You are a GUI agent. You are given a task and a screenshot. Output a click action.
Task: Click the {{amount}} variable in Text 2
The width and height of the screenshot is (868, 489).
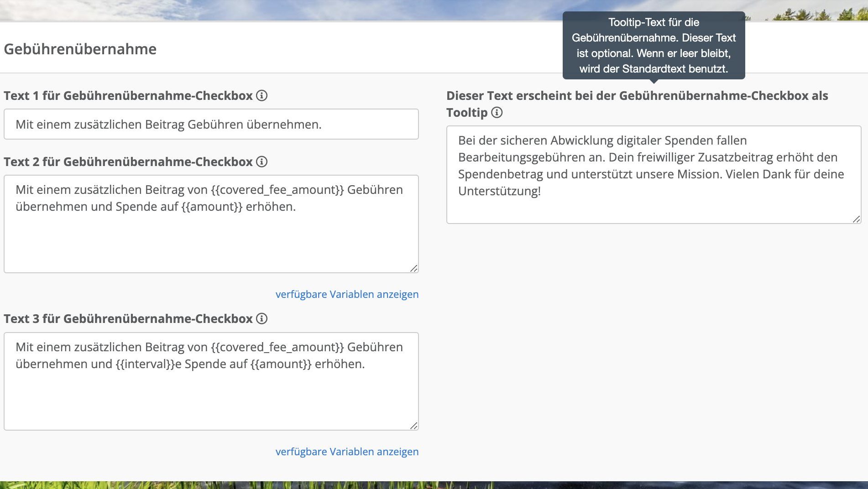[213, 207]
